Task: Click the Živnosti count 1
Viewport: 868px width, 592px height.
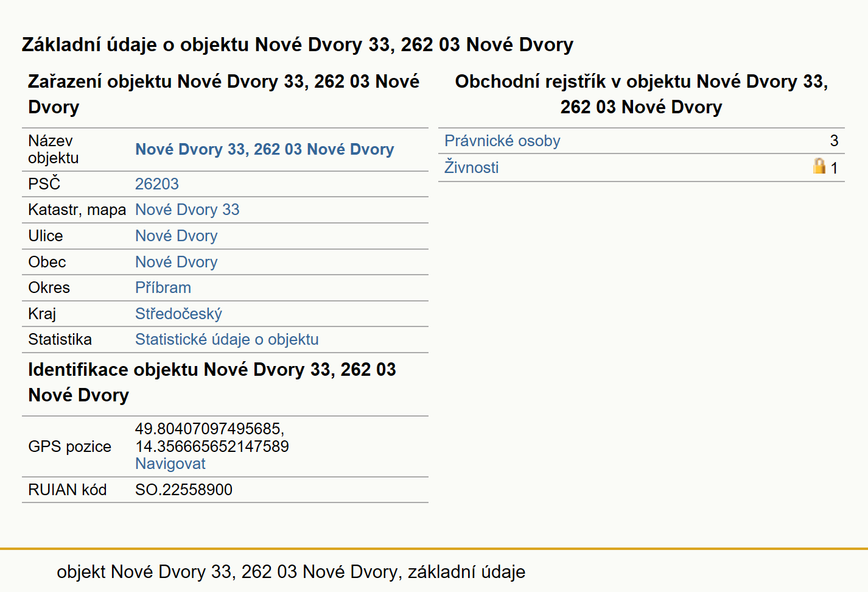Action: (835, 168)
